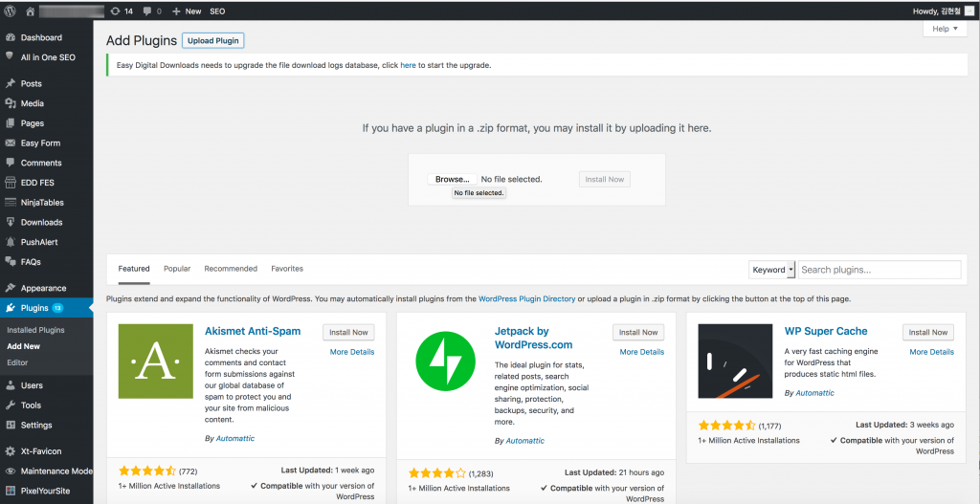Viewport: 980px width, 504px height.
Task: Install Now for Akismet Anti-Spam
Action: pos(348,332)
